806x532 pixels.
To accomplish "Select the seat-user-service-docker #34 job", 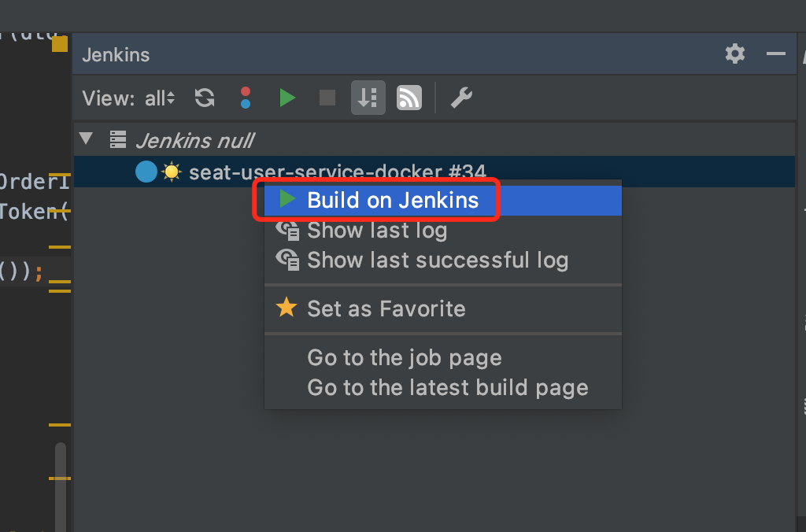I will 337,170.
